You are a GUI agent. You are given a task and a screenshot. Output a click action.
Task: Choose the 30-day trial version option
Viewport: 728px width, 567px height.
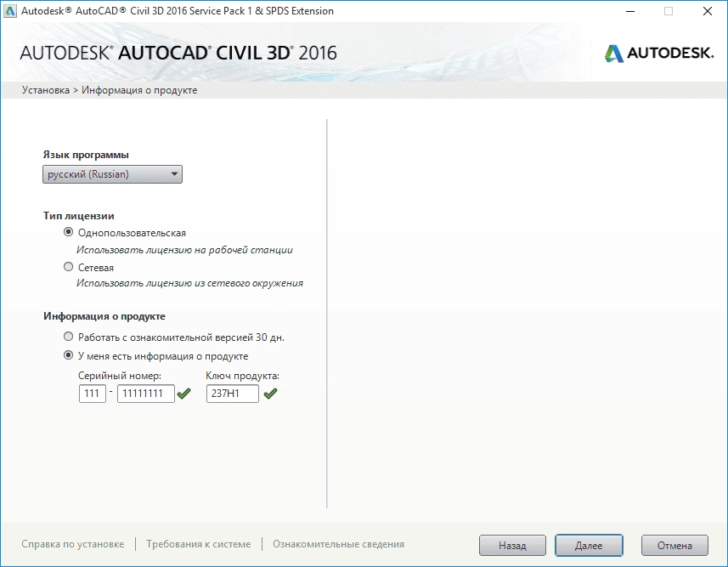[68, 337]
